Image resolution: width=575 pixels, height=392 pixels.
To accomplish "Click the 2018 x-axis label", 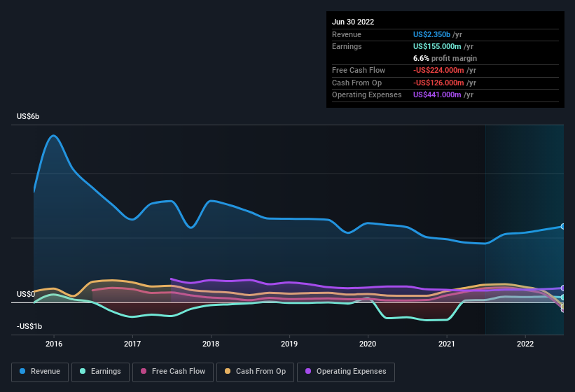I will pos(211,344).
